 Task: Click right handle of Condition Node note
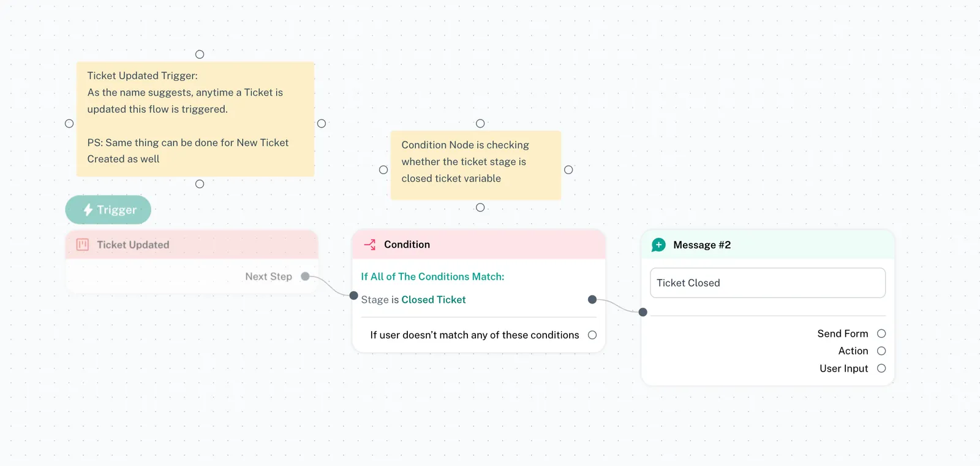pos(568,170)
